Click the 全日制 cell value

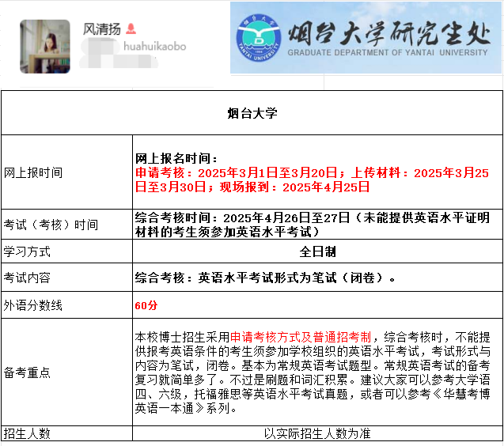coord(317,251)
